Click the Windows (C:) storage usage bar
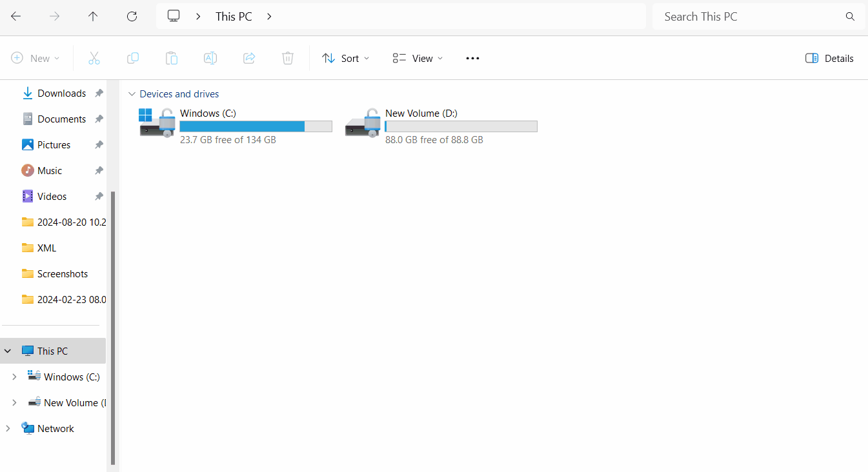The image size is (868, 472). (256, 126)
